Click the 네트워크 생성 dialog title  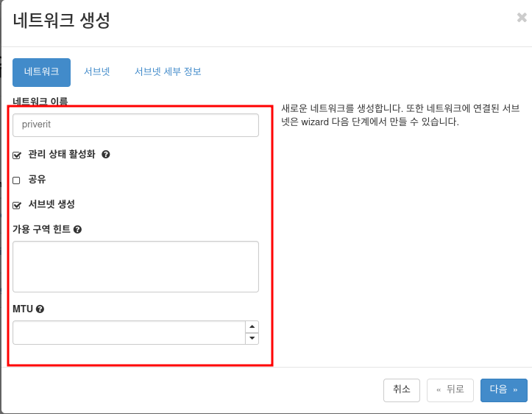click(61, 21)
